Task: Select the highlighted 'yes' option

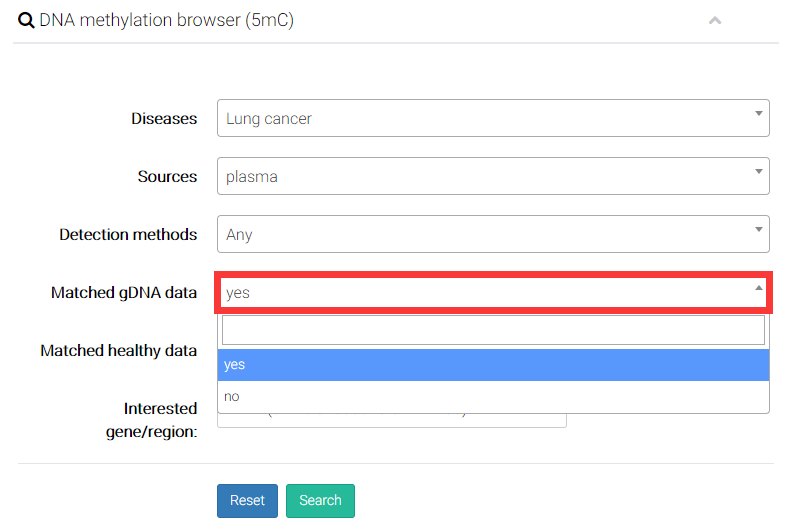Action: click(493, 365)
